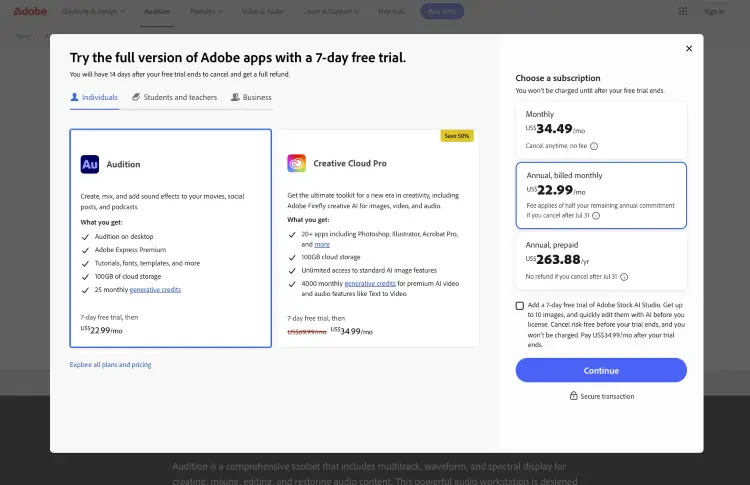This screenshot has width=750, height=485.
Task: Click the Choose a subscription heading
Action: [x=558, y=78]
